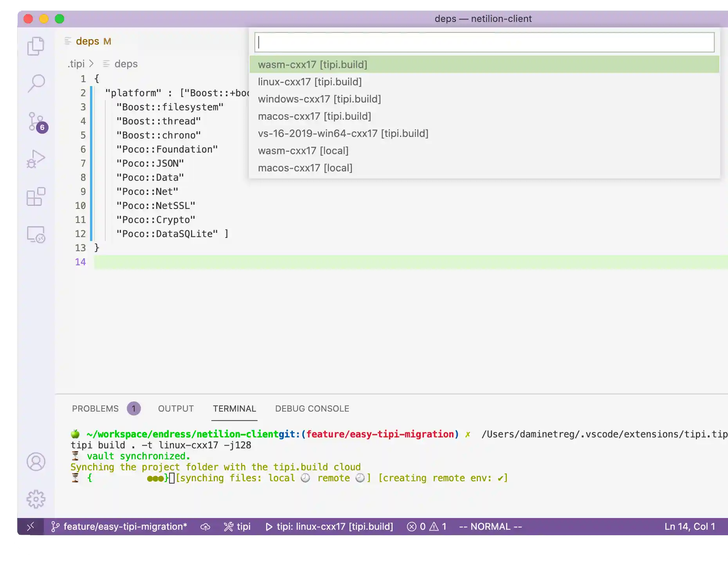Click the quick pick search input field
Viewport: 728px width, 572px height.
484,42
